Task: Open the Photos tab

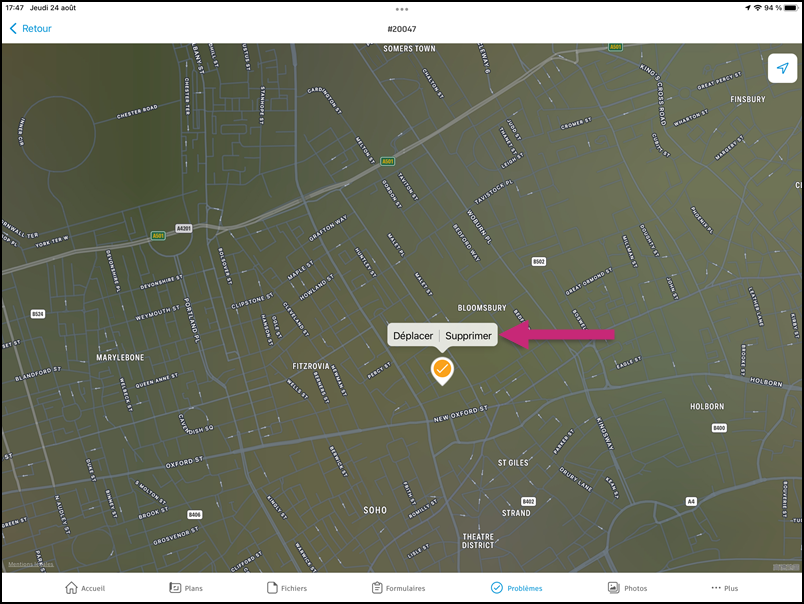Action: point(627,588)
